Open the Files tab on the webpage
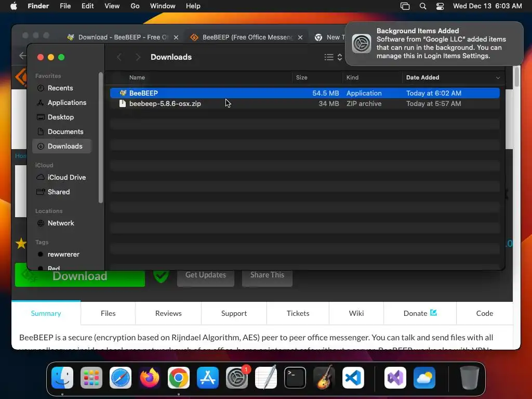This screenshot has height=399, width=532. [x=108, y=313]
